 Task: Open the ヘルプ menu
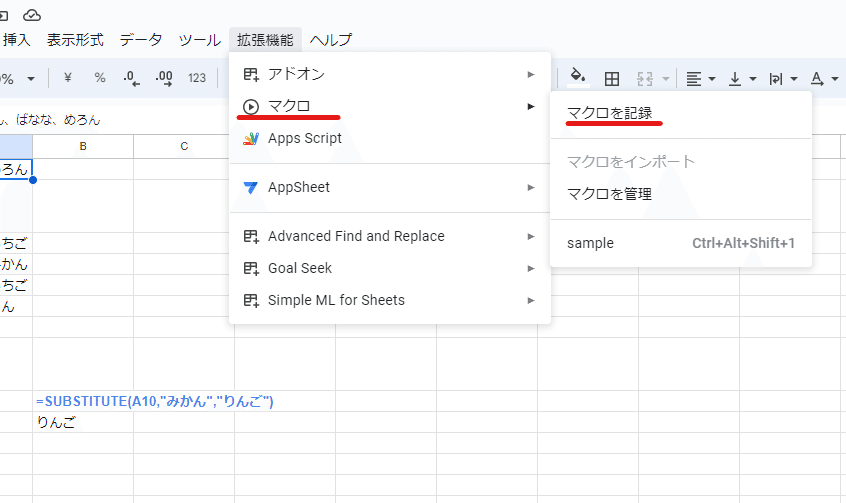pyautogui.click(x=330, y=40)
